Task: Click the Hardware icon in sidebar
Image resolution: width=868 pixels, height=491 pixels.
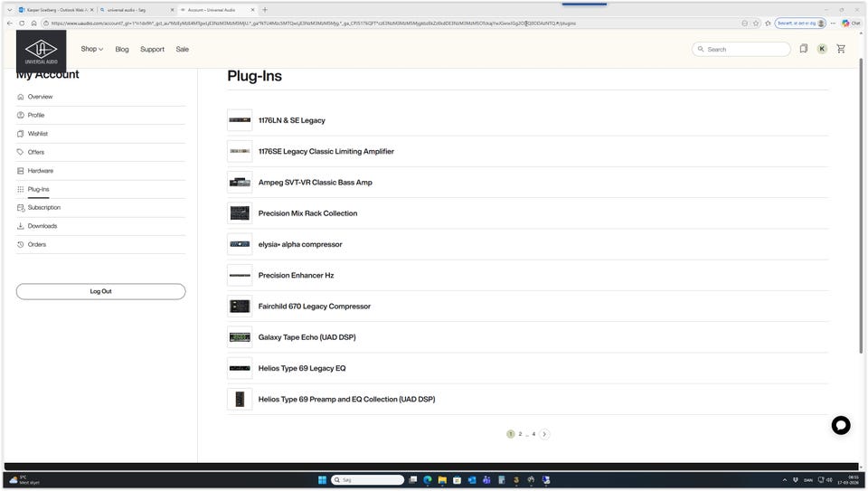Action: pos(21,171)
